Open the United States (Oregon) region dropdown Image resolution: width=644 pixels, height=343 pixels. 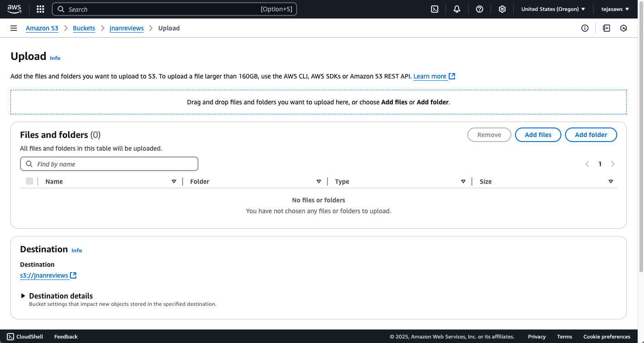click(x=553, y=9)
